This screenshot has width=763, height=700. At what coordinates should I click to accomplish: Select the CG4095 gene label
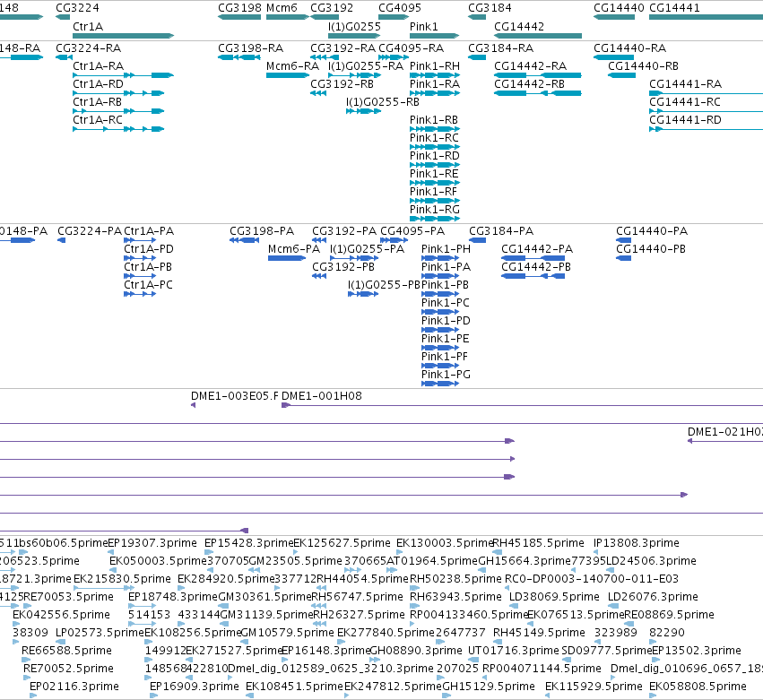click(x=400, y=8)
